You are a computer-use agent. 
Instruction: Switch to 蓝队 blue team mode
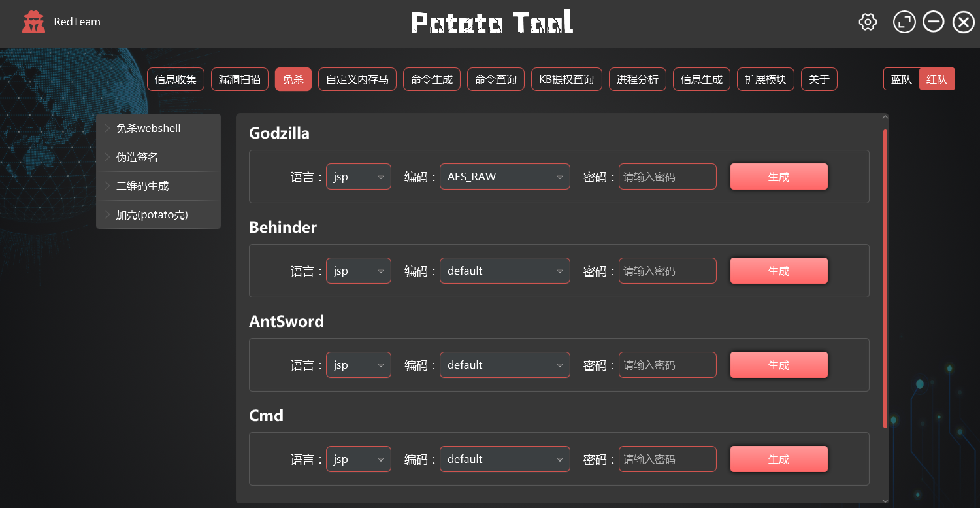click(902, 80)
